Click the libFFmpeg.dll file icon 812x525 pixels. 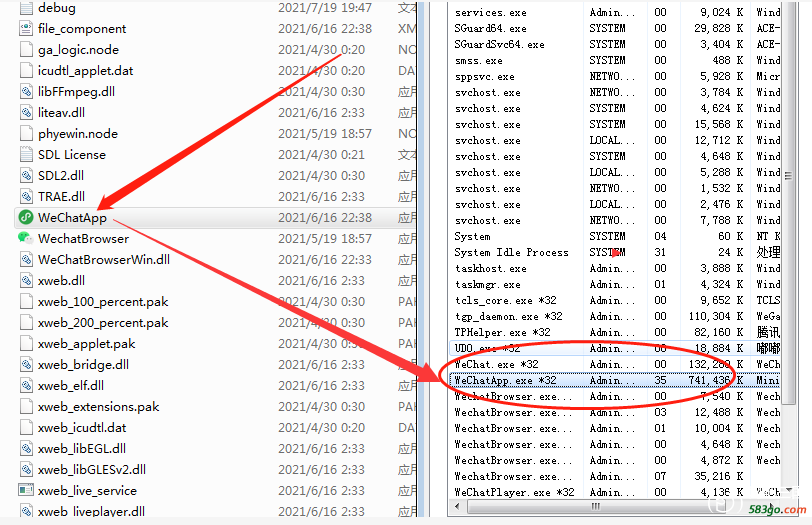pyautogui.click(x=26, y=92)
